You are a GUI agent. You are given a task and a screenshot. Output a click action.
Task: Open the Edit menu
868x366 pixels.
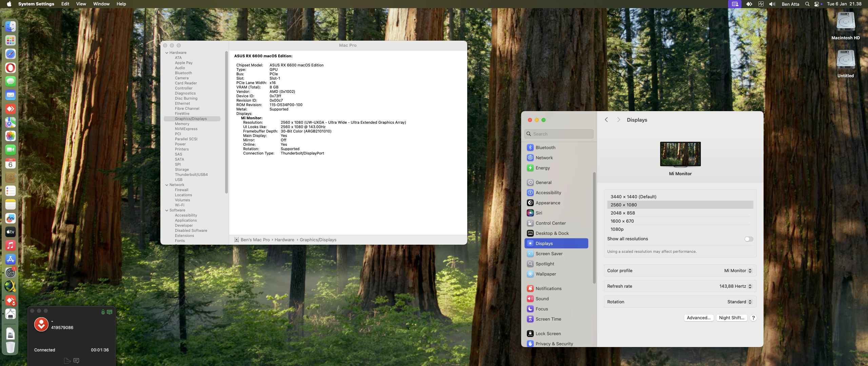click(65, 4)
